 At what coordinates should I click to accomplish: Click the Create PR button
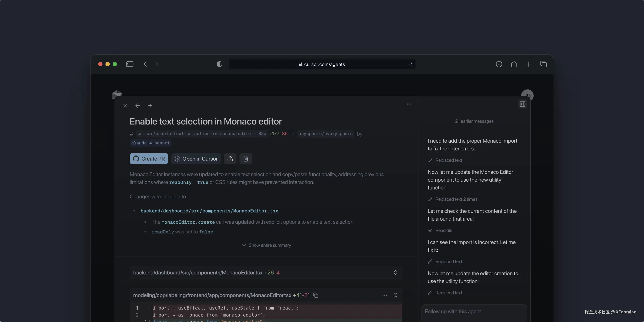click(149, 158)
